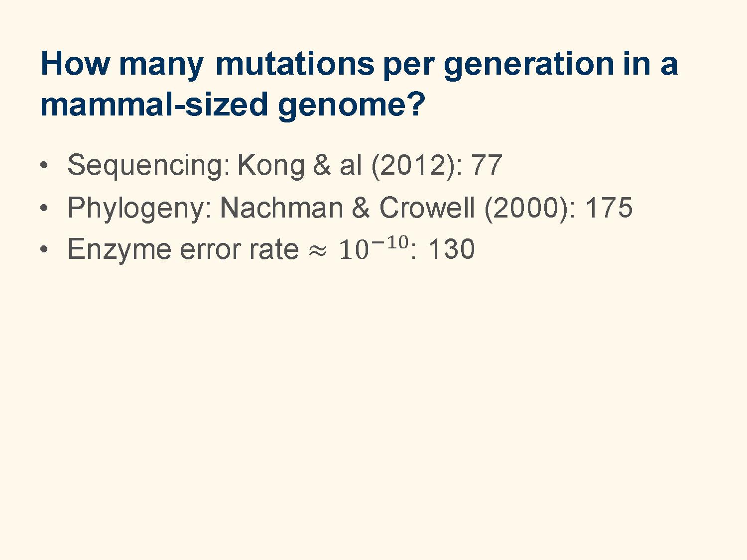
Task: Click the word 'genome?' in the heading
Action: pos(352,106)
